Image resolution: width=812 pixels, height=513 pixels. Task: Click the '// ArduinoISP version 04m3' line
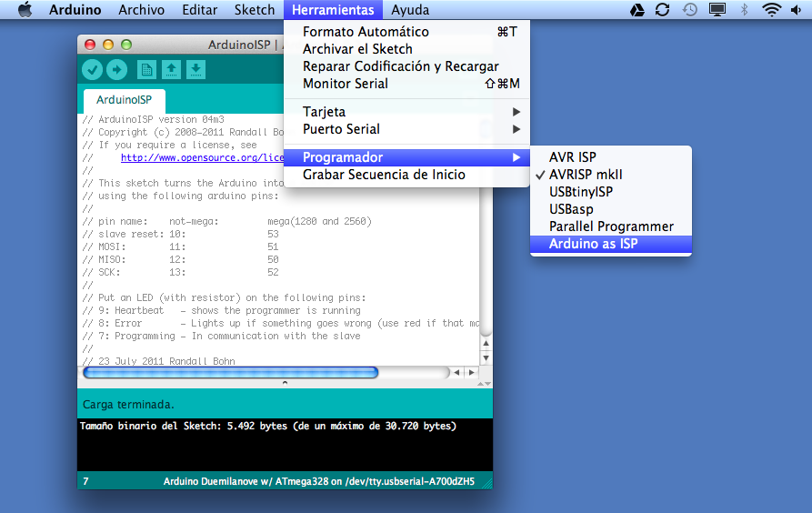pyautogui.click(x=154, y=120)
